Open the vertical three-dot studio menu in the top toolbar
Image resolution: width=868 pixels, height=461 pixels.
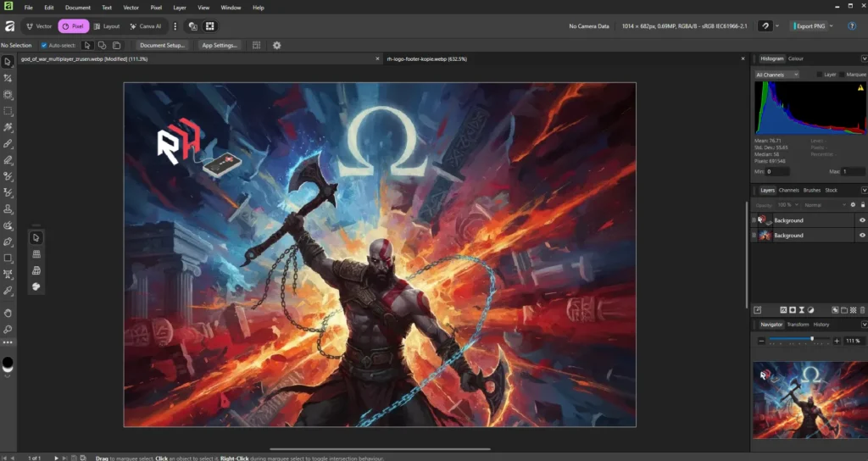tap(175, 26)
